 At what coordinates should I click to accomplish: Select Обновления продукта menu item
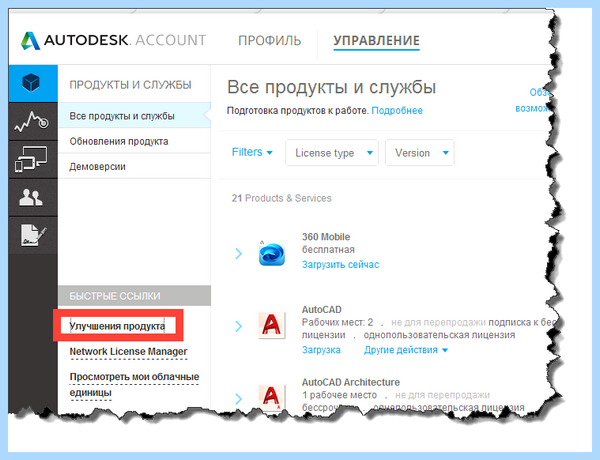tap(134, 141)
